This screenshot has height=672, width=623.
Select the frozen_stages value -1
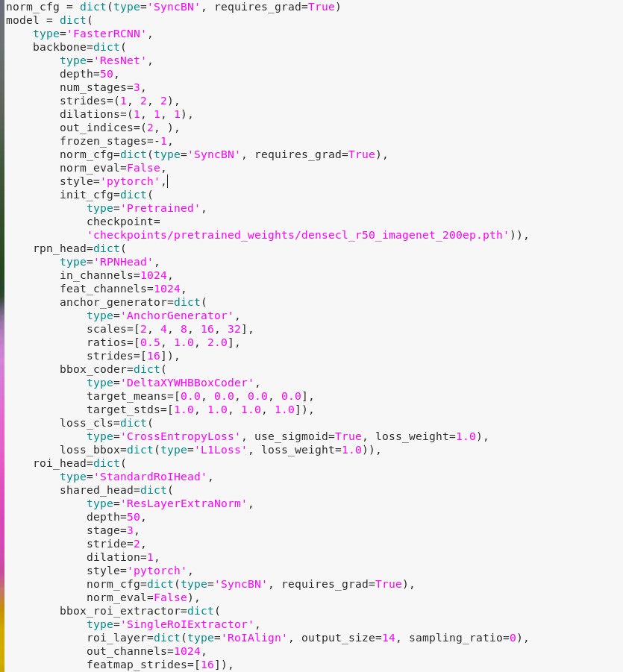[163, 141]
